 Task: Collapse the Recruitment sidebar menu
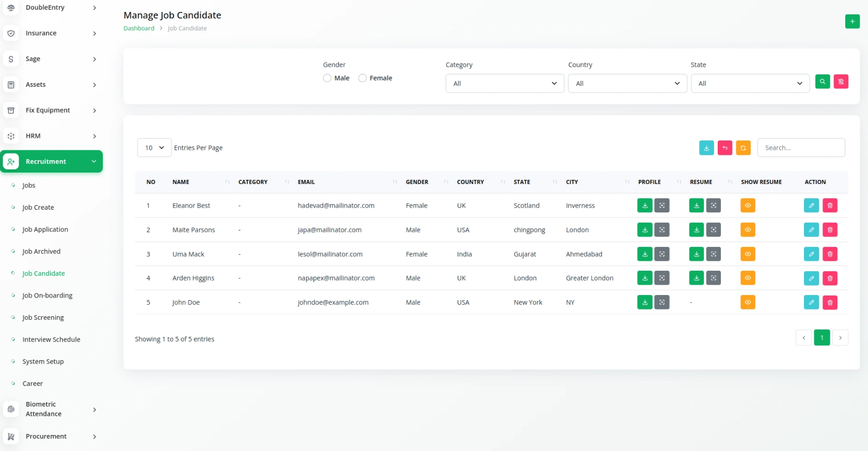[52, 162]
